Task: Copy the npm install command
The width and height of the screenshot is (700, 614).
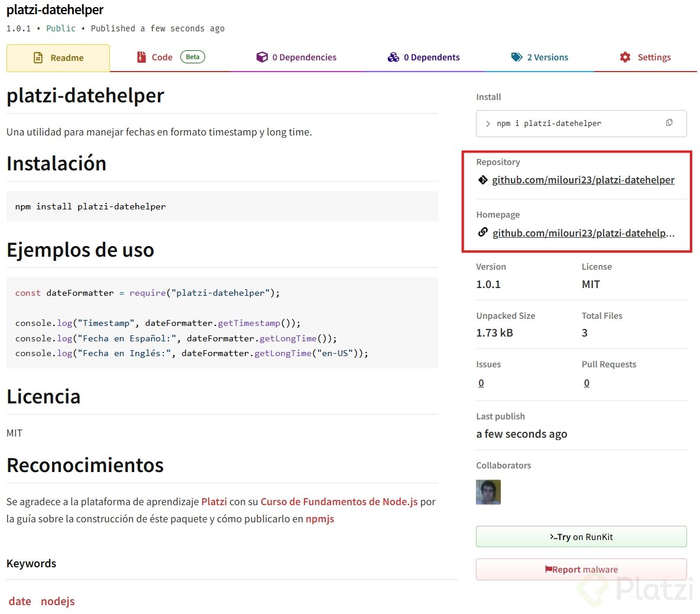Action: [x=669, y=123]
